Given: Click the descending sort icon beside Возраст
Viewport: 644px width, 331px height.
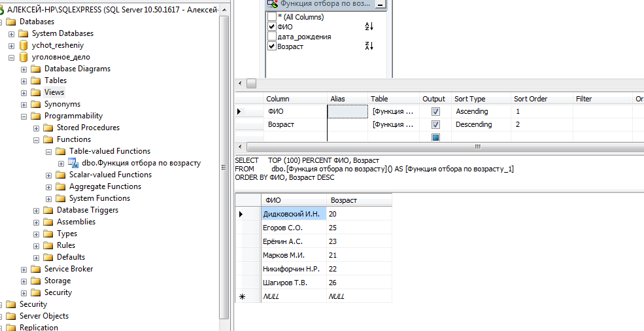Looking at the screenshot, I should tap(369, 46).
